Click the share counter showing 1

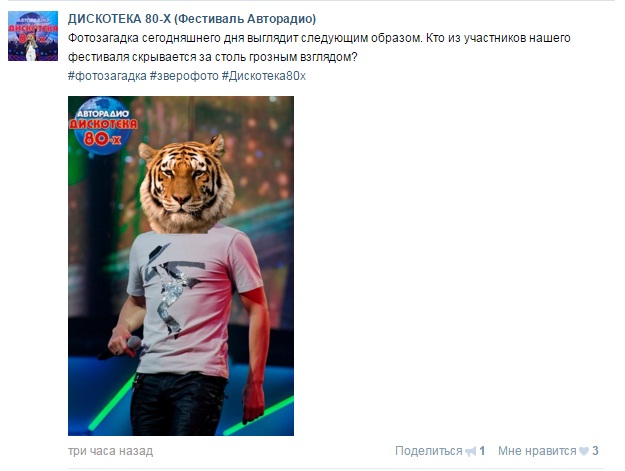point(482,451)
